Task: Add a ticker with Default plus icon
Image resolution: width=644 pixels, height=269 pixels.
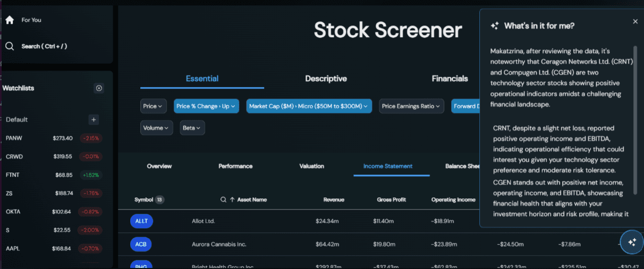Action: [94, 120]
